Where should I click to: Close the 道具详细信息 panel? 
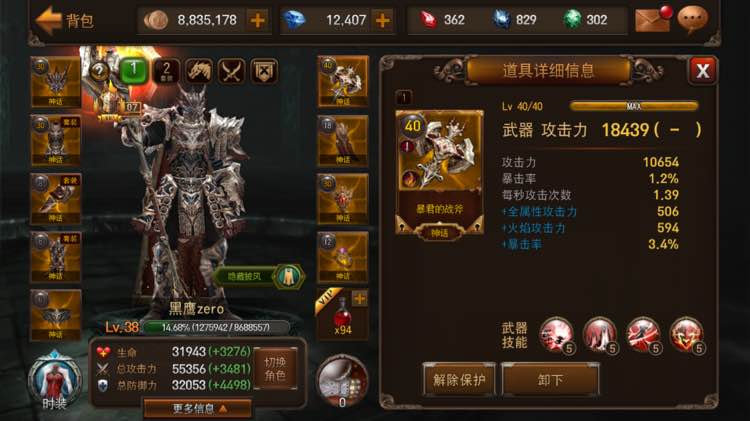[x=703, y=71]
